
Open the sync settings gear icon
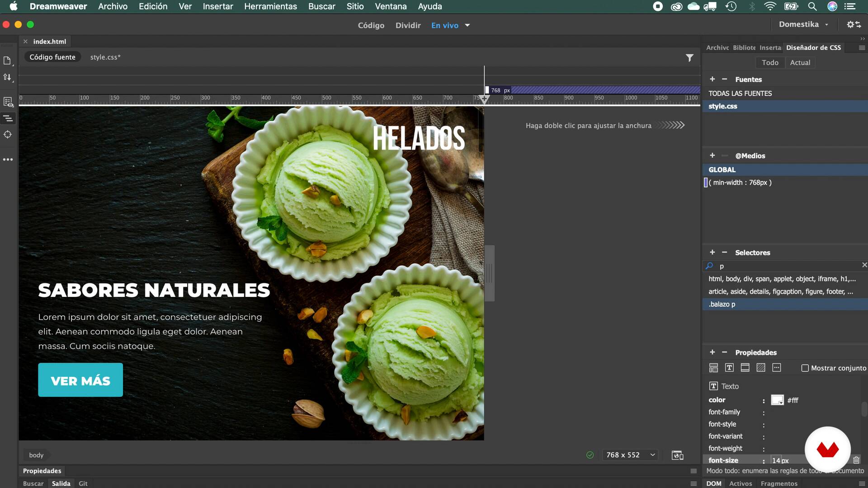[854, 24]
